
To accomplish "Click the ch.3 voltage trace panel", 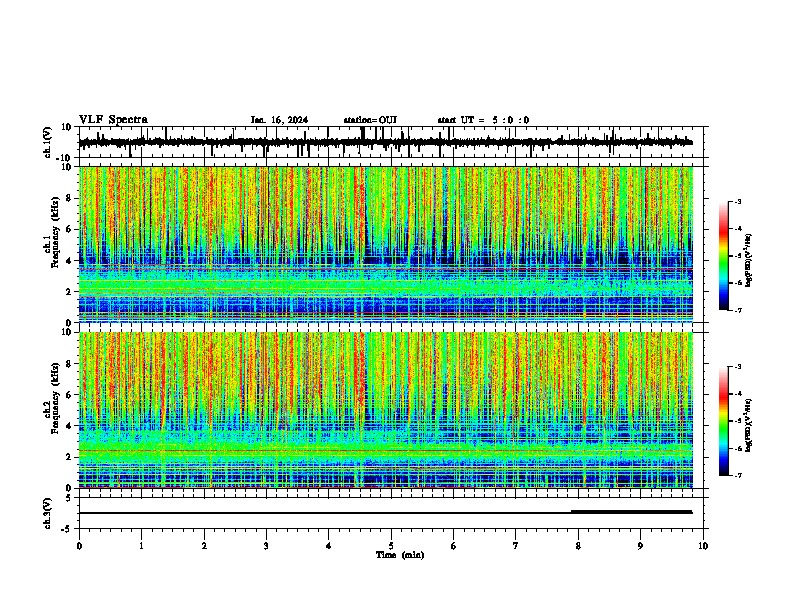I will tap(393, 513).
